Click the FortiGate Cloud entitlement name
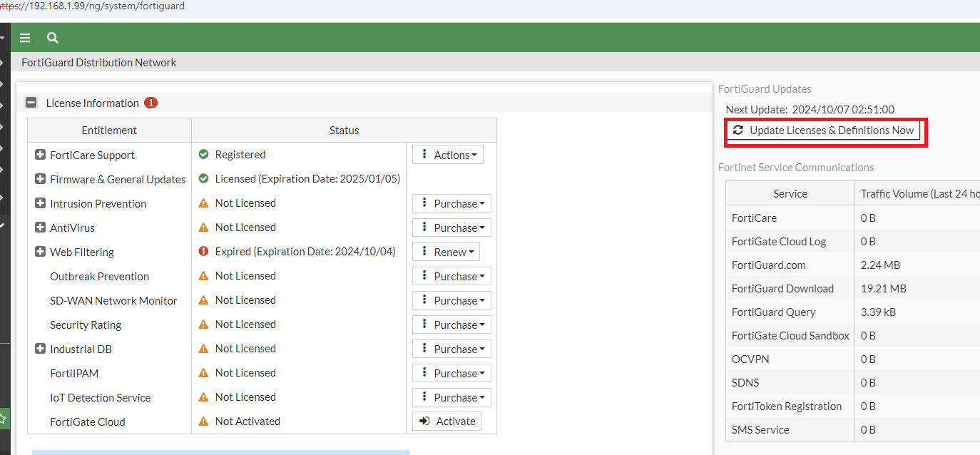Screen dimensions: 980x455 (x=88, y=421)
